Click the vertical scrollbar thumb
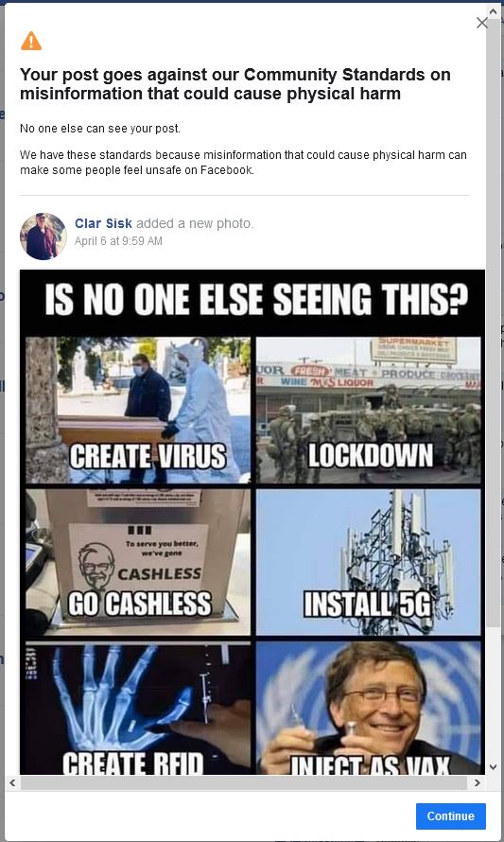Image resolution: width=504 pixels, height=842 pixels. tap(494, 323)
